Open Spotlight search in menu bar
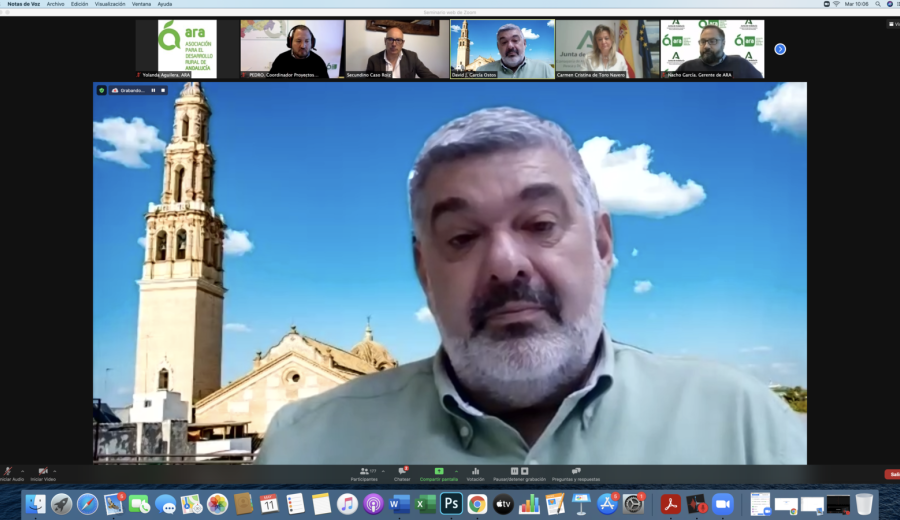Screen dimensions: 900x520 878,4
